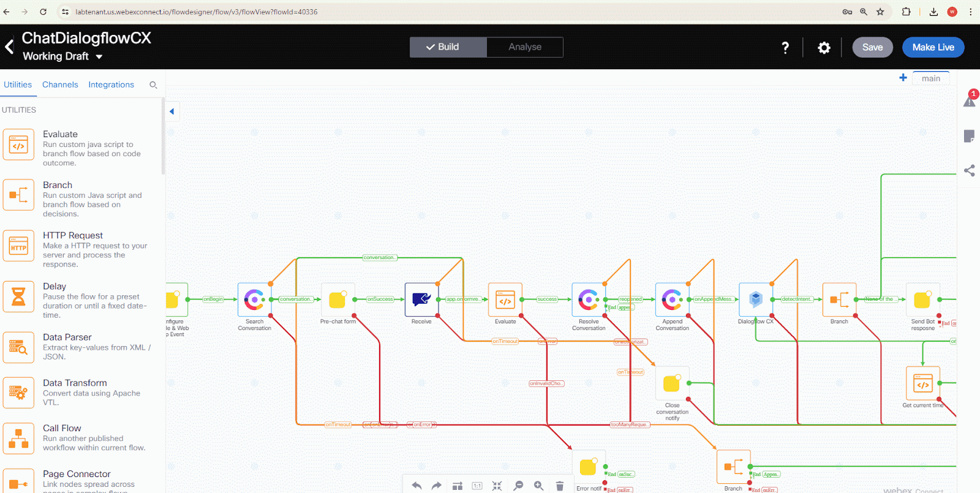Viewport: 980px width, 493px height.
Task: Bookmark this page with the star
Action: pyautogui.click(x=880, y=12)
